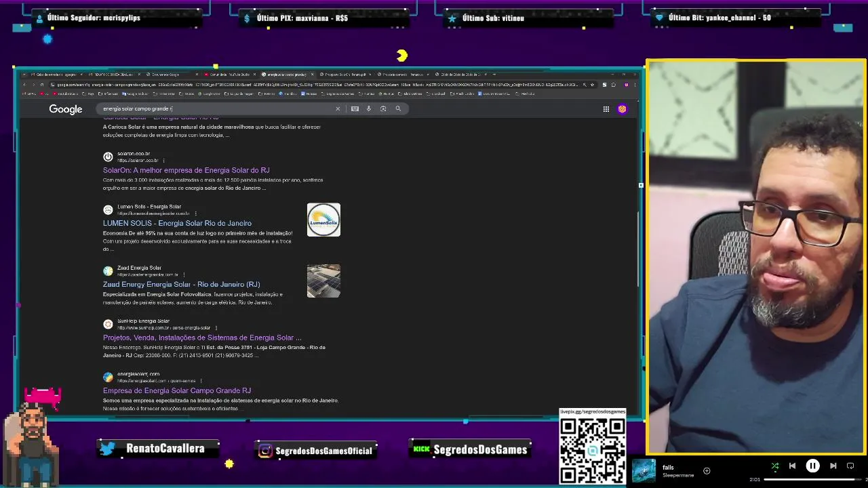
Task: Open LUMEN SOLIS - Energia Solar Rio de Janeiro
Action: point(177,223)
